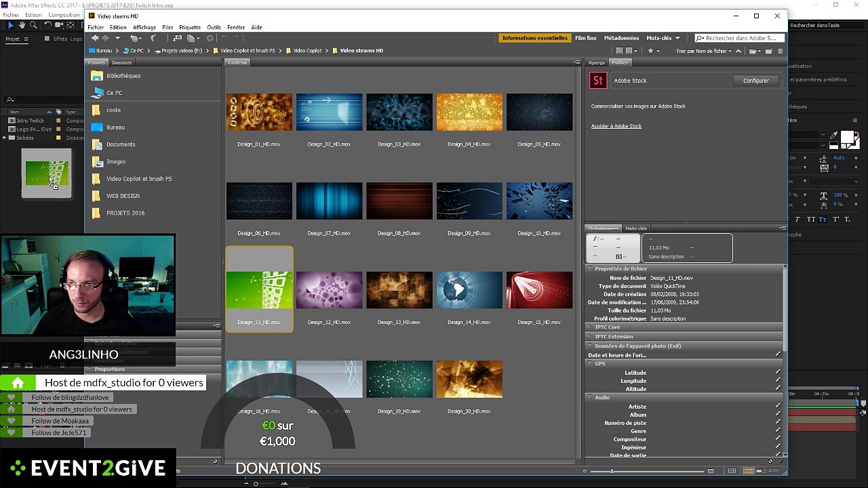Open the star rating filter dropdown
Viewport: 868px width, 488px height.
(654, 51)
